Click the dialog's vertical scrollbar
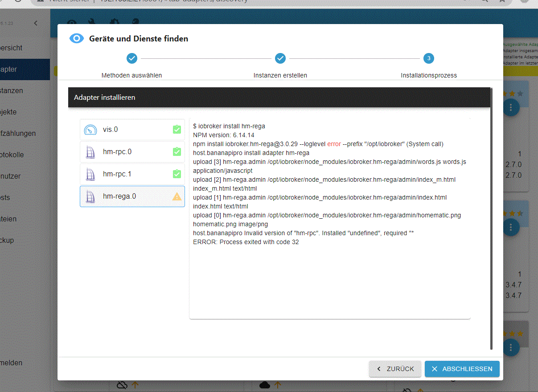The height and width of the screenshot is (392, 538). point(491,218)
